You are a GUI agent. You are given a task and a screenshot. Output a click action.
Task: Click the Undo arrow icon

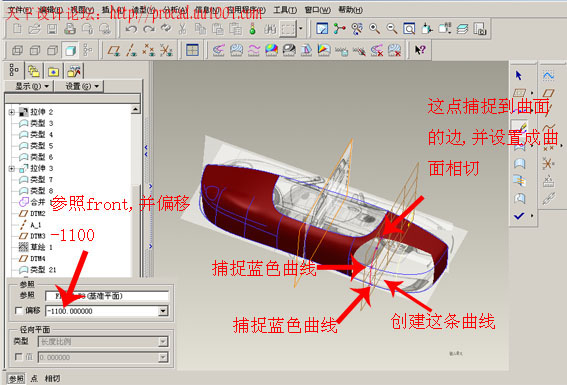[131, 29]
